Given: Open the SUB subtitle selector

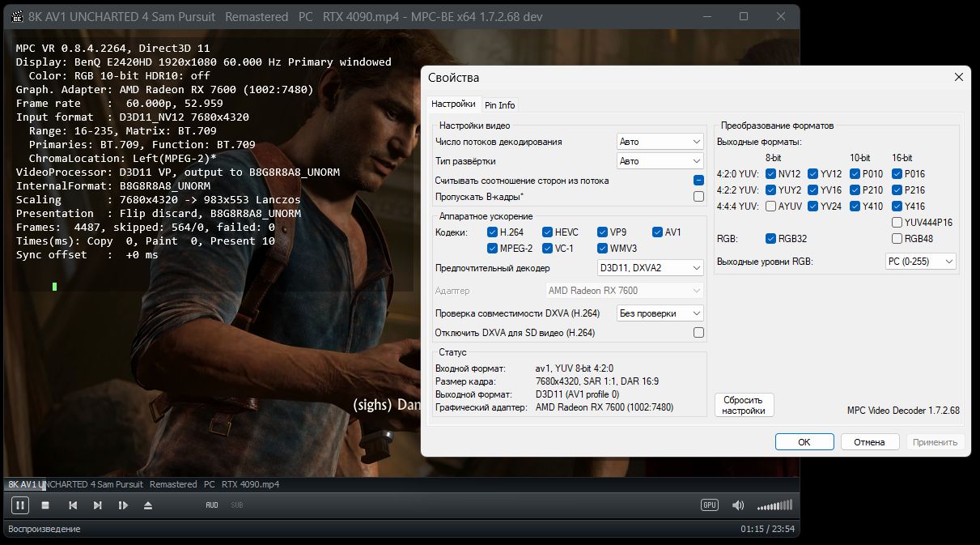Looking at the screenshot, I should (x=236, y=505).
